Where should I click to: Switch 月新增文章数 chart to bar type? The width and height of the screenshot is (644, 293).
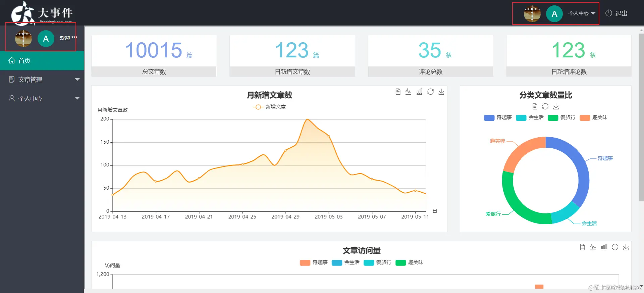point(419,92)
